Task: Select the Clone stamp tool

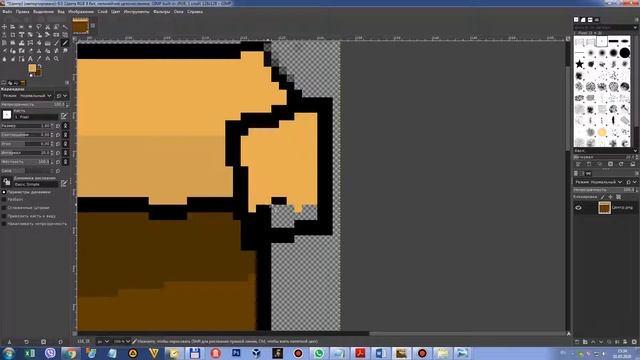Action: click(39, 51)
